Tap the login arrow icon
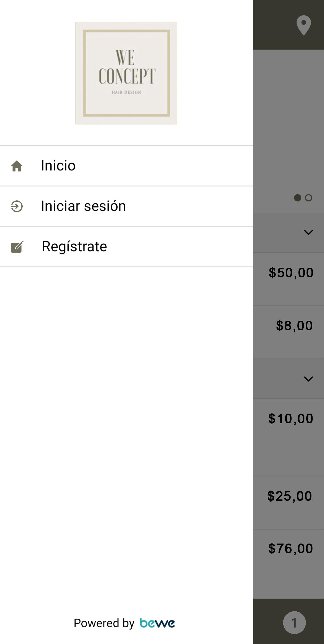The image size is (324, 644). point(17,206)
